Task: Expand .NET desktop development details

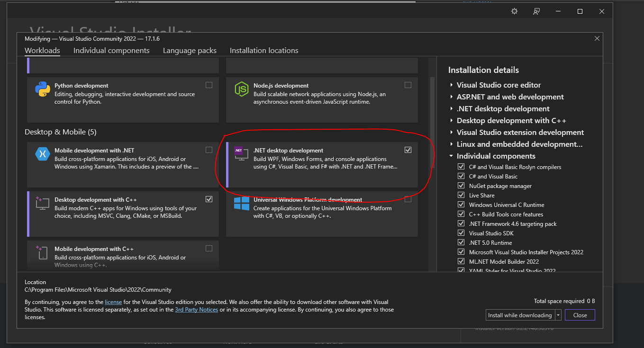Action: pos(452,109)
